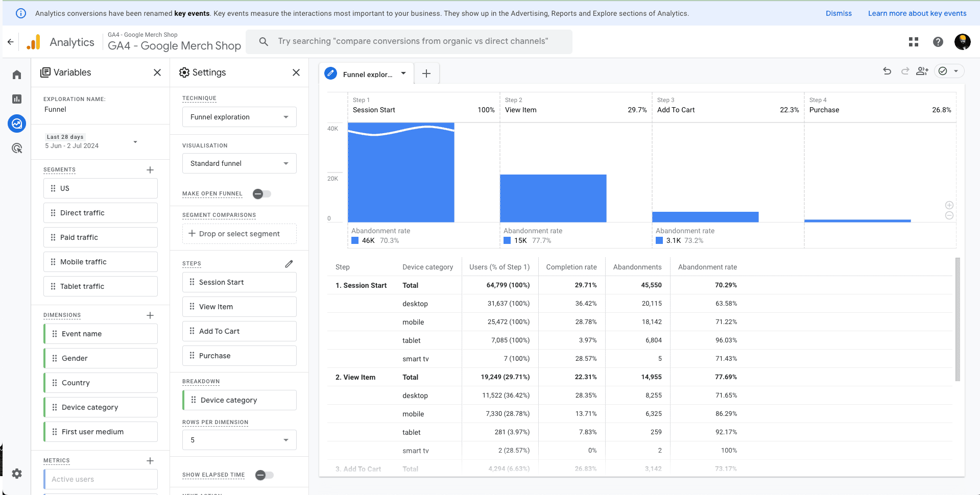The width and height of the screenshot is (980, 495).
Task: Open Admin gear icon at sidebar bottom
Action: pos(17,474)
